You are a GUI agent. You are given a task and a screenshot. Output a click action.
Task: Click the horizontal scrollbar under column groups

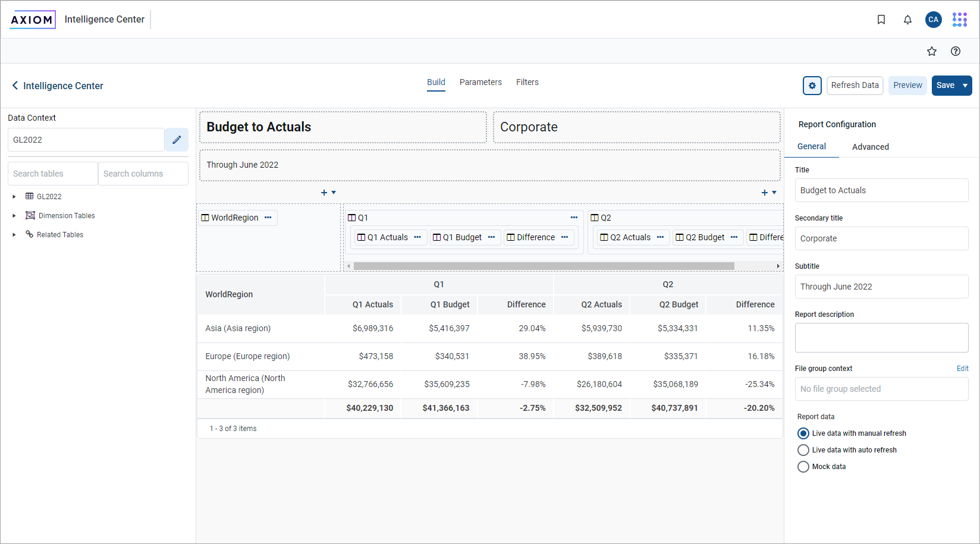point(544,266)
